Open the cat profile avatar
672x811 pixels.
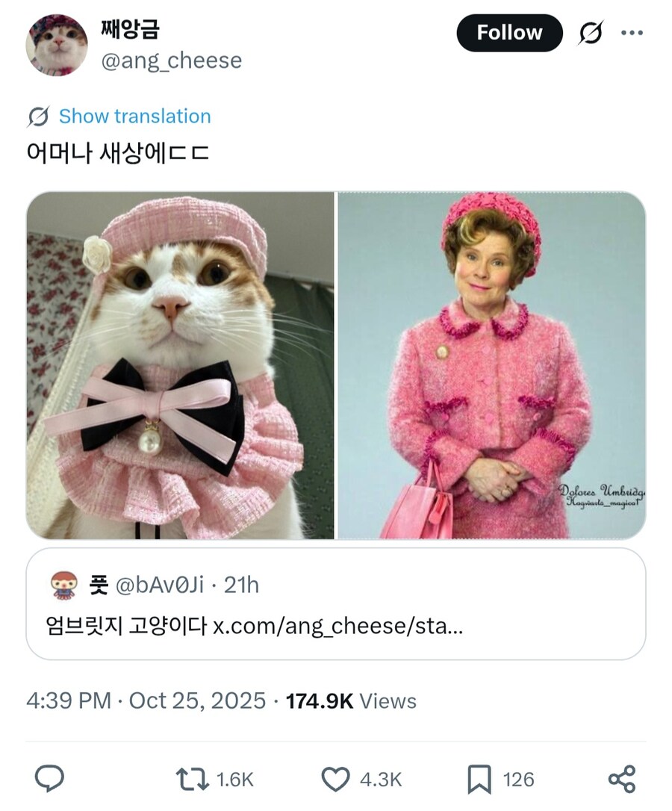click(x=57, y=45)
